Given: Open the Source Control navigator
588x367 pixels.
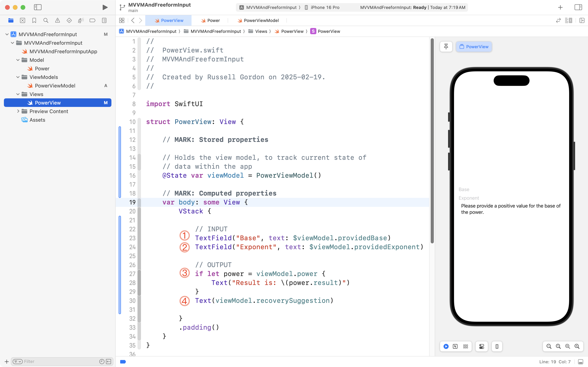Looking at the screenshot, I should [22, 20].
